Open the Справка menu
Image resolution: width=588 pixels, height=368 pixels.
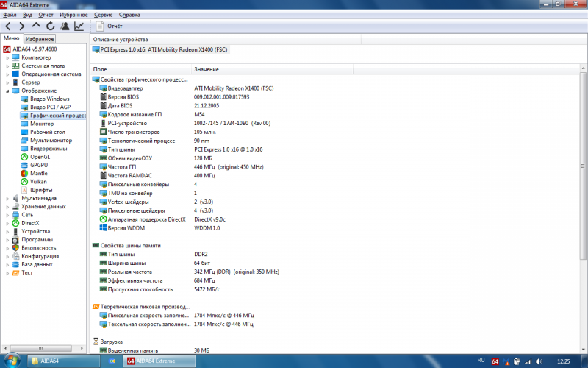(129, 15)
